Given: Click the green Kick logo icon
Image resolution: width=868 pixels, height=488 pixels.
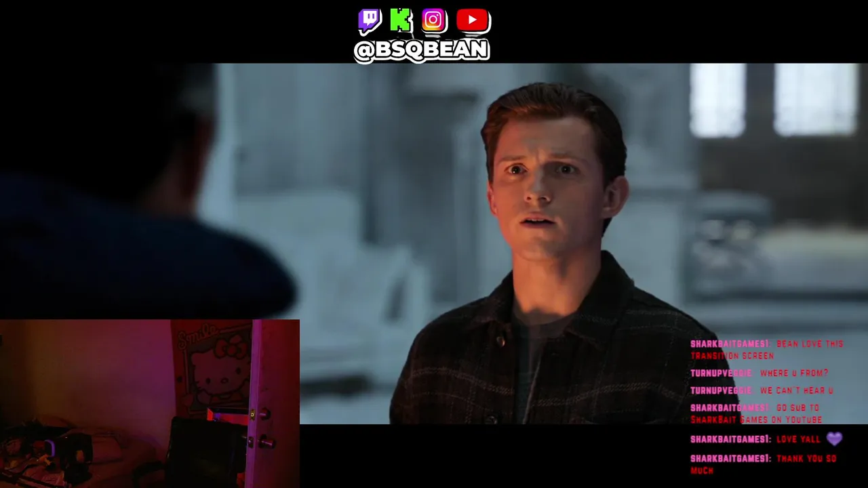Looking at the screenshot, I should coord(401,21).
